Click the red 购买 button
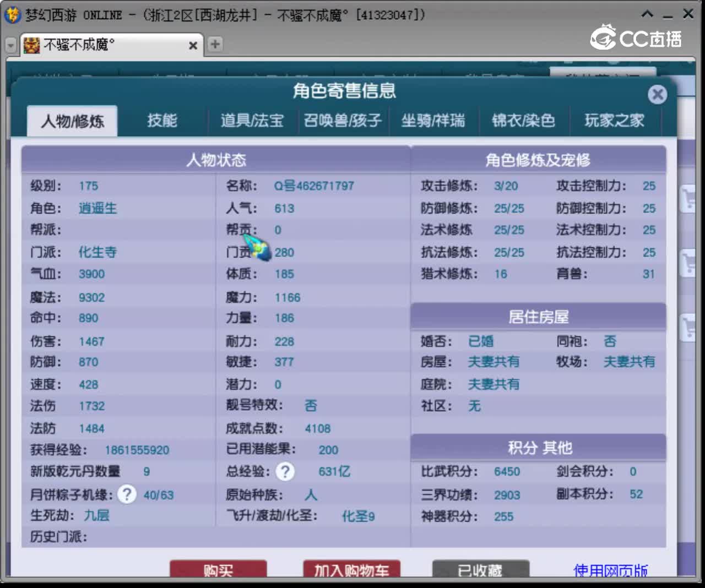 pyautogui.click(x=218, y=570)
